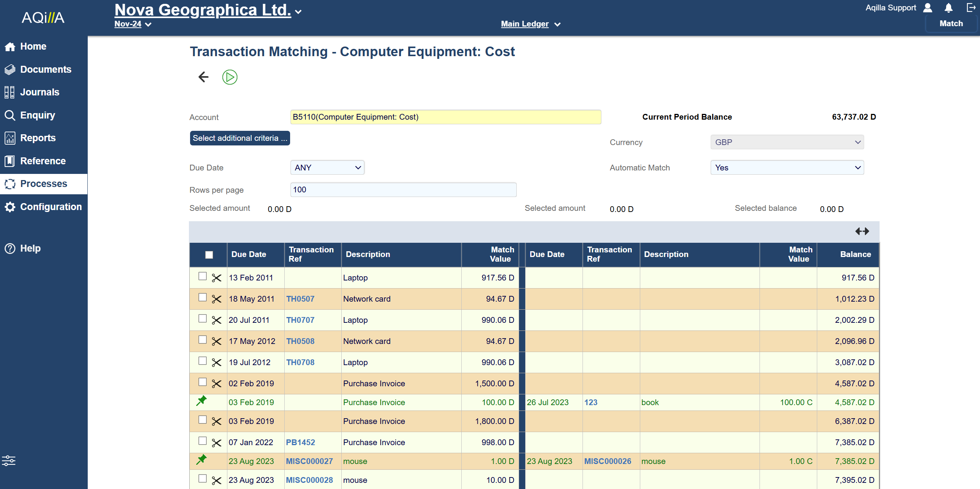
Task: Toggle the select-all checkbox in table header
Action: pyautogui.click(x=209, y=255)
